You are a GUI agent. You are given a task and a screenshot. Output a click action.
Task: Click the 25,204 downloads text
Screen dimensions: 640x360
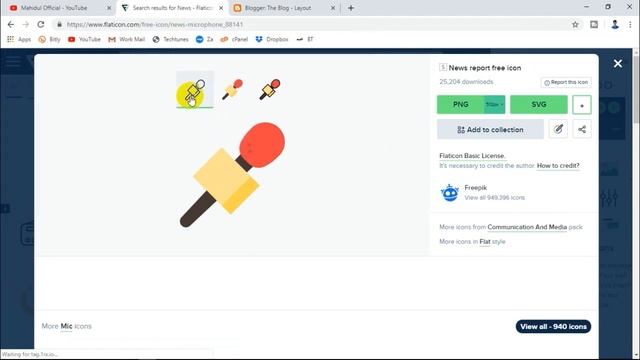point(466,82)
